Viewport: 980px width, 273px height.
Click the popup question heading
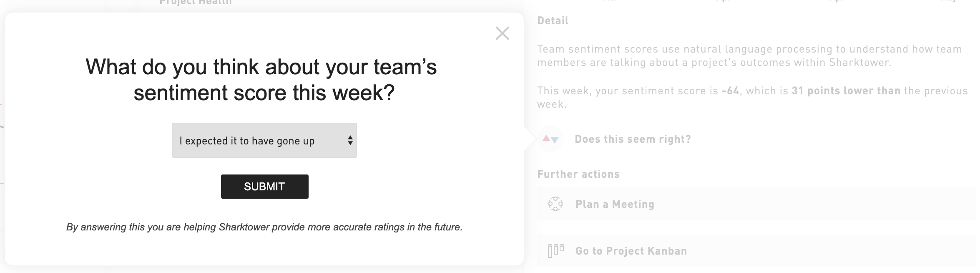261,79
